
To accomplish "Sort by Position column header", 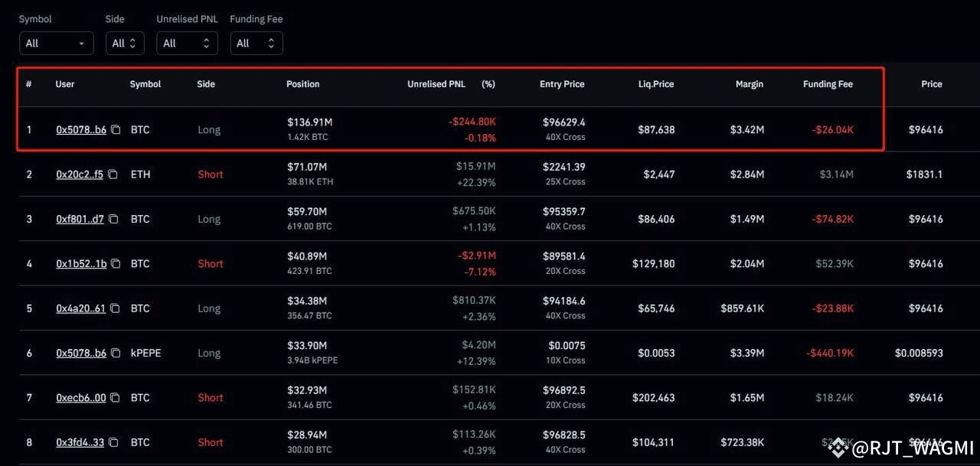I will 303,84.
